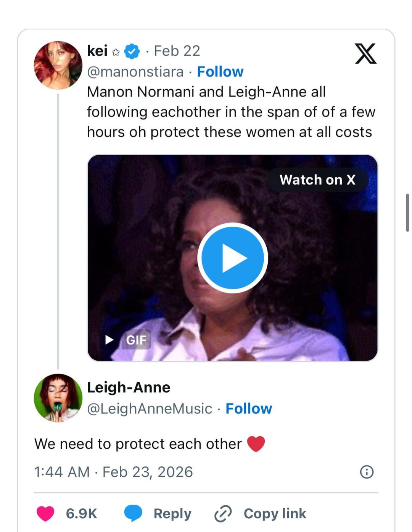Open kei's profile avatar
This screenshot has height=532, width=412.
(x=58, y=65)
